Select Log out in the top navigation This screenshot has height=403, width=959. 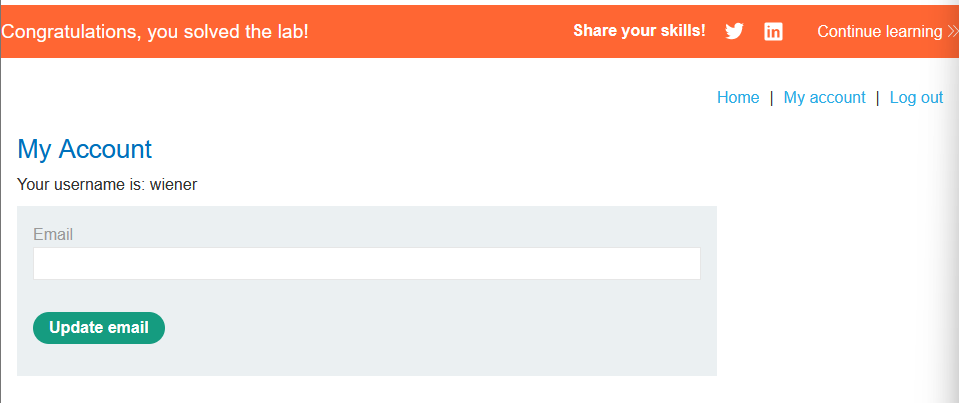916,97
